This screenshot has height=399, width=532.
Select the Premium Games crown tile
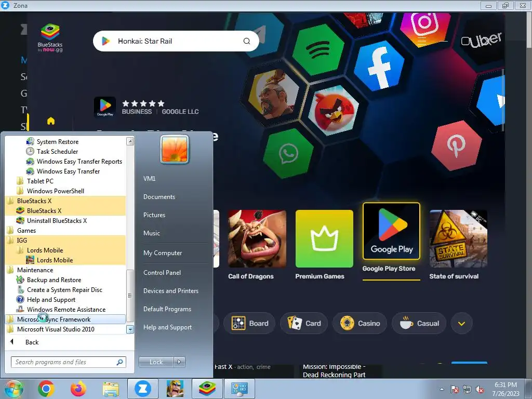(324, 238)
